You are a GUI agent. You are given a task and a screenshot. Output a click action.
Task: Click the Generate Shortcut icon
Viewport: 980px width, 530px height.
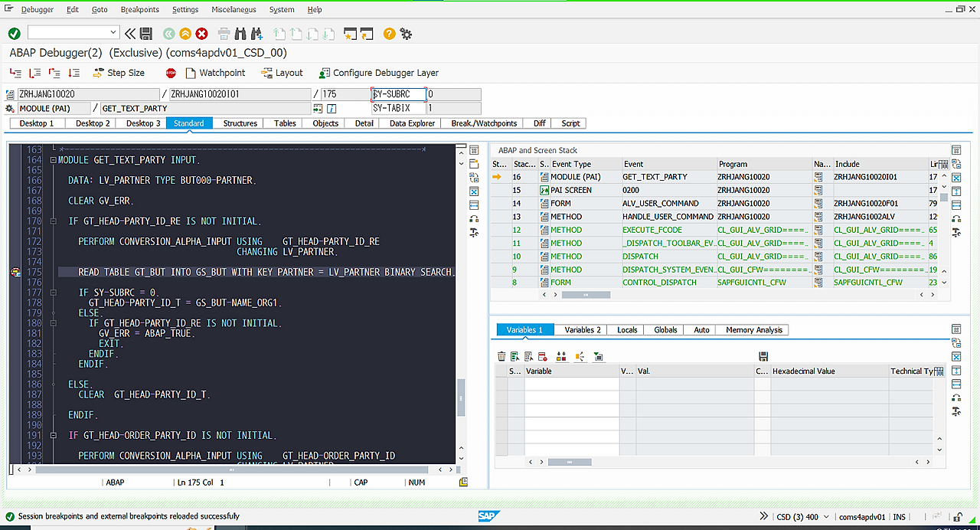[367, 34]
